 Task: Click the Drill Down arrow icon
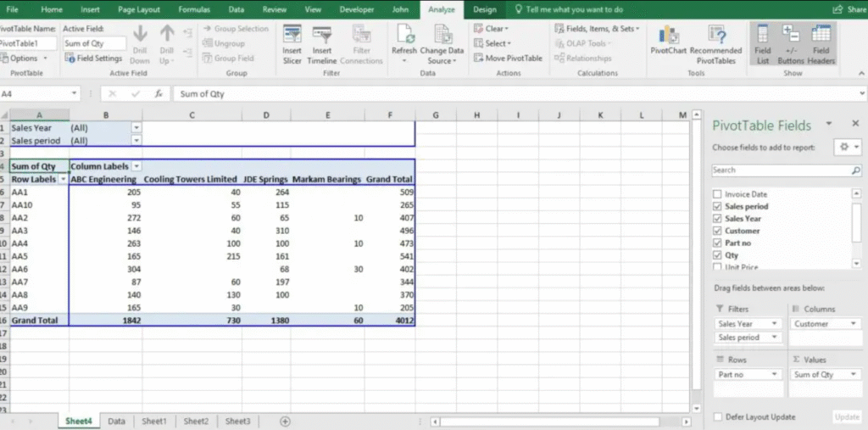point(140,34)
